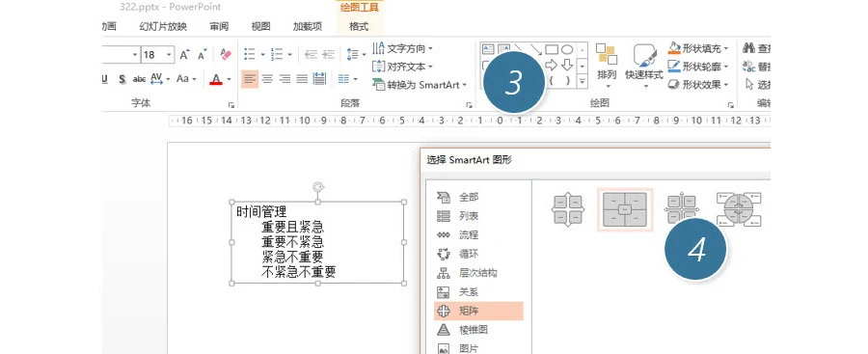868x354 pixels.
Task: Toggle left align paragraph button
Action: tap(250, 79)
